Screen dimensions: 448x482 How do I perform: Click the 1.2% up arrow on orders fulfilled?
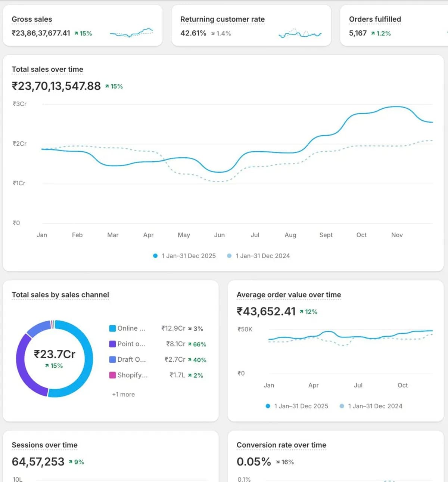[x=381, y=33]
